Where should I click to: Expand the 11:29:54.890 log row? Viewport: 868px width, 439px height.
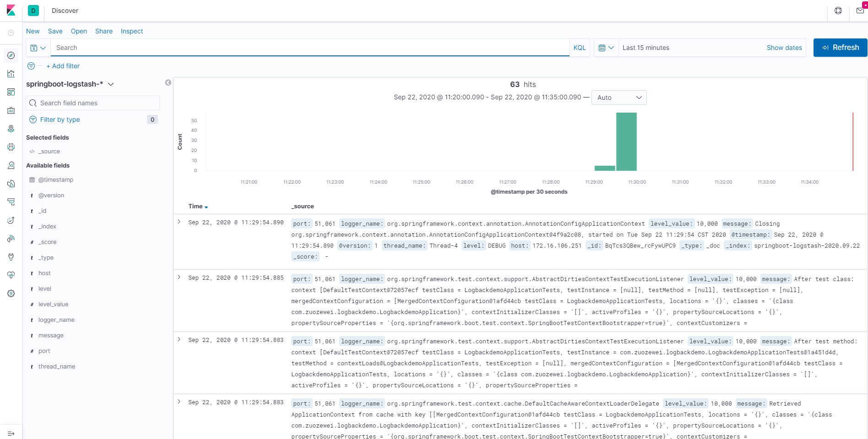click(179, 222)
